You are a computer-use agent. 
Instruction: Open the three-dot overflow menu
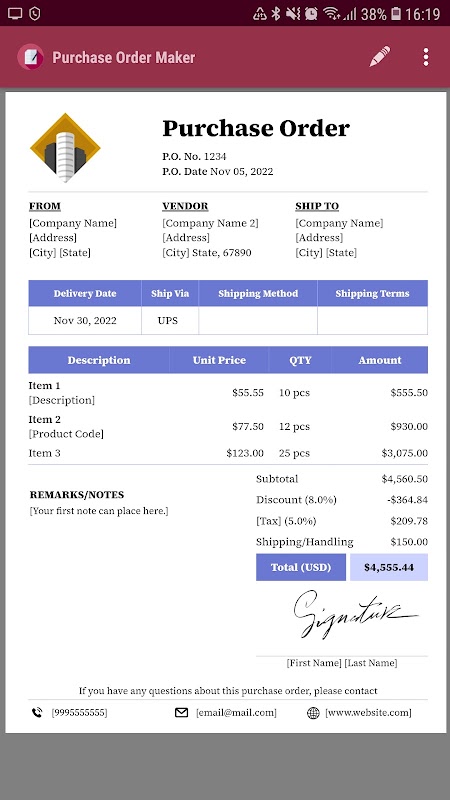tap(426, 57)
